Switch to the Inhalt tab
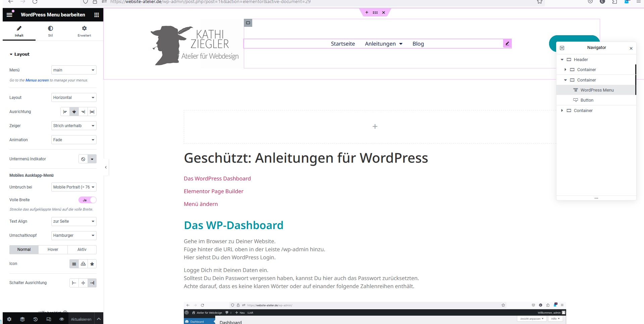The width and height of the screenshot is (644, 324). click(x=19, y=32)
